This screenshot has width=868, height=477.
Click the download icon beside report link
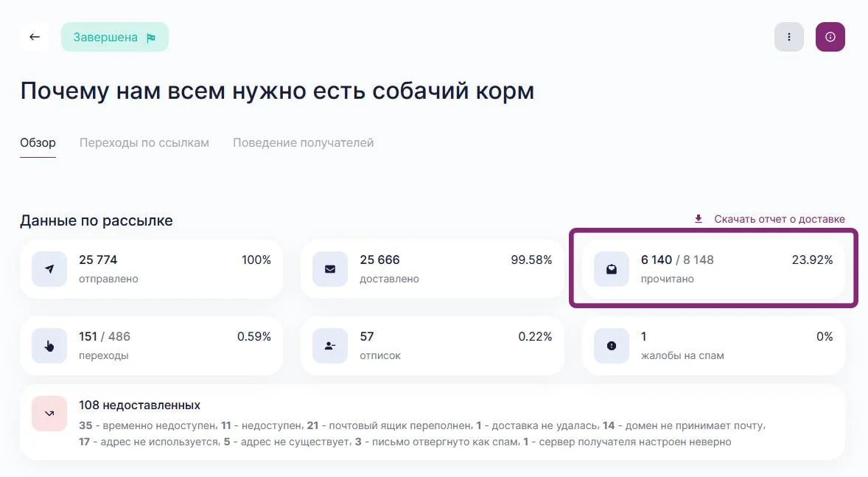(699, 219)
